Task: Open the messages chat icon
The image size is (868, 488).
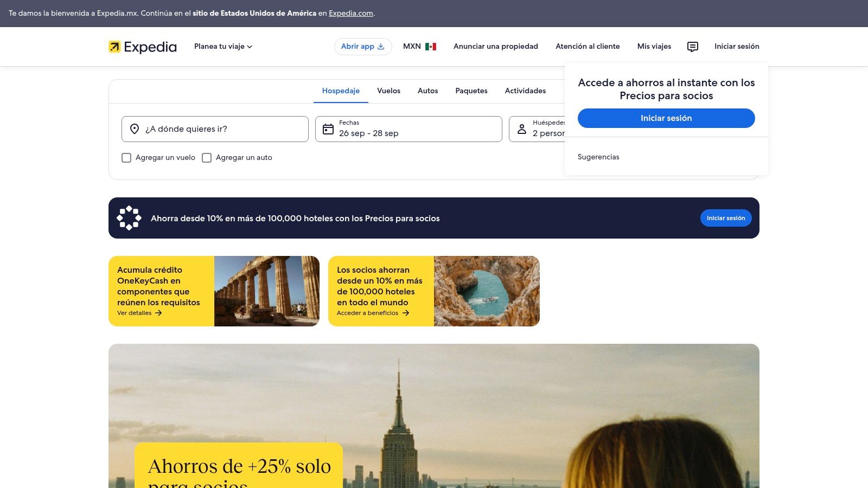Action: 693,47
